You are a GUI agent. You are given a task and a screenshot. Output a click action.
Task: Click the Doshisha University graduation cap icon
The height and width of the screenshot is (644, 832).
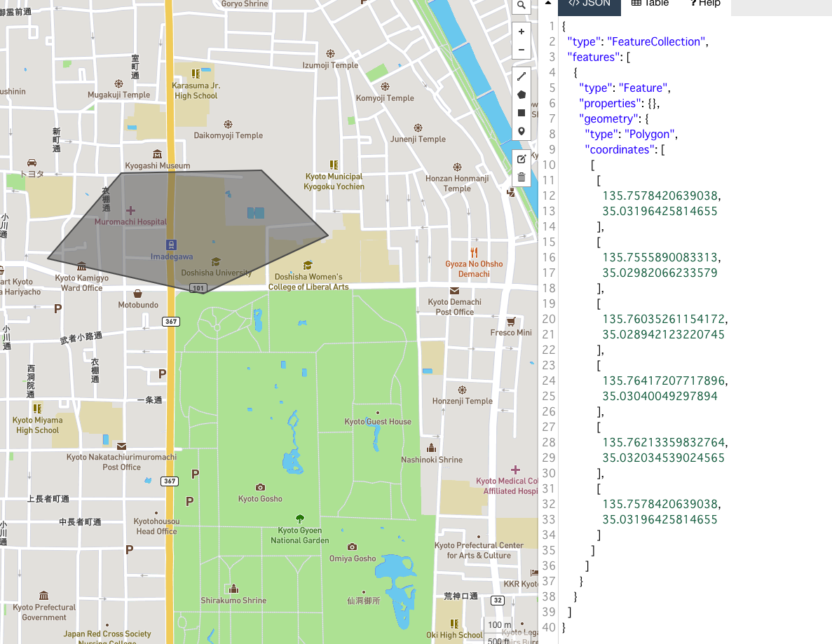click(x=215, y=261)
